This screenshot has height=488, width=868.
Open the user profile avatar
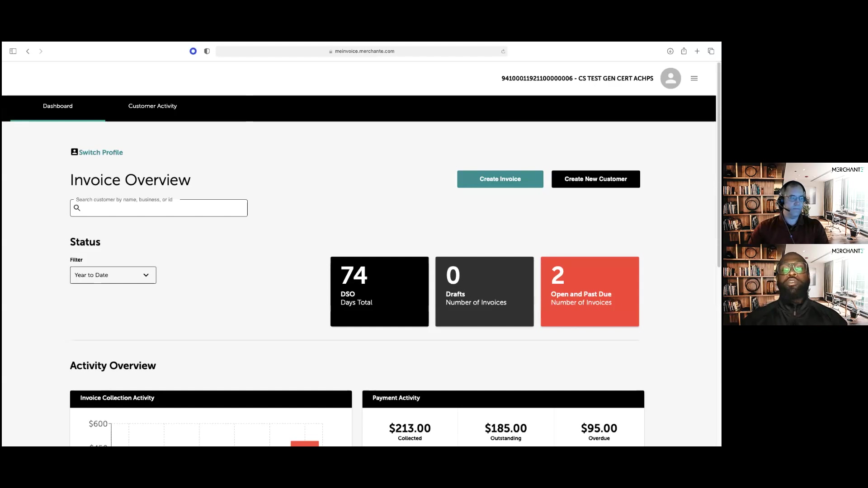click(x=670, y=79)
